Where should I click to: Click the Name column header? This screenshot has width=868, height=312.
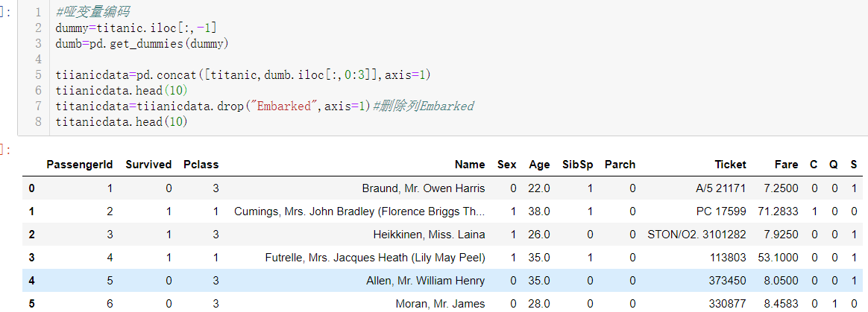pos(470,165)
